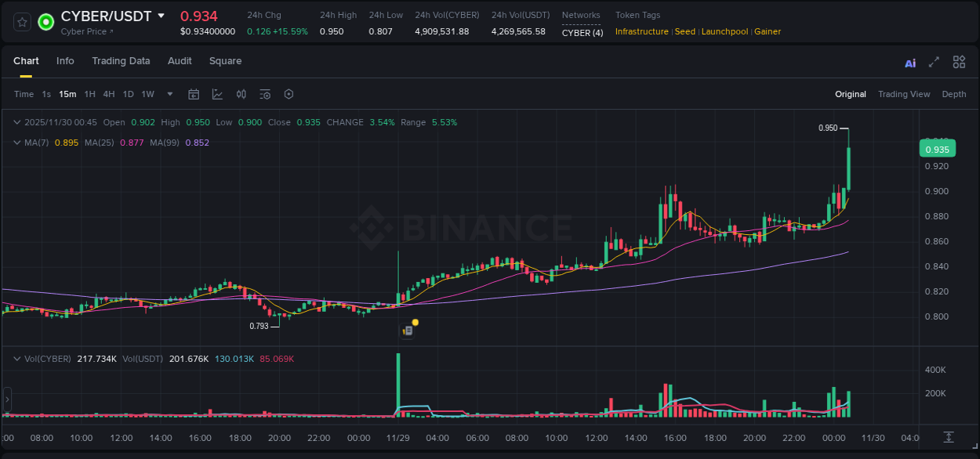This screenshot has height=459, width=980.
Task: Open the Launchpool token tag
Action: (724, 31)
